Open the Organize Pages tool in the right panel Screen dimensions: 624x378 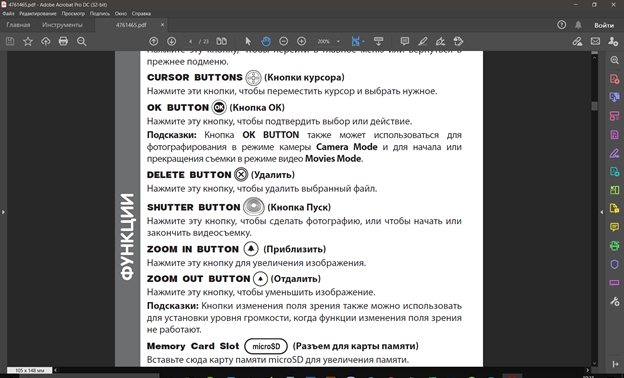614,116
